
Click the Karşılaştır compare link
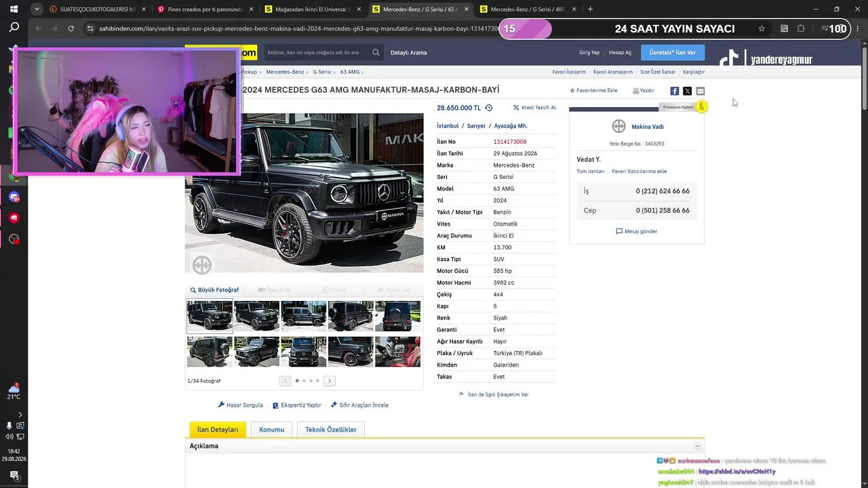(694, 72)
